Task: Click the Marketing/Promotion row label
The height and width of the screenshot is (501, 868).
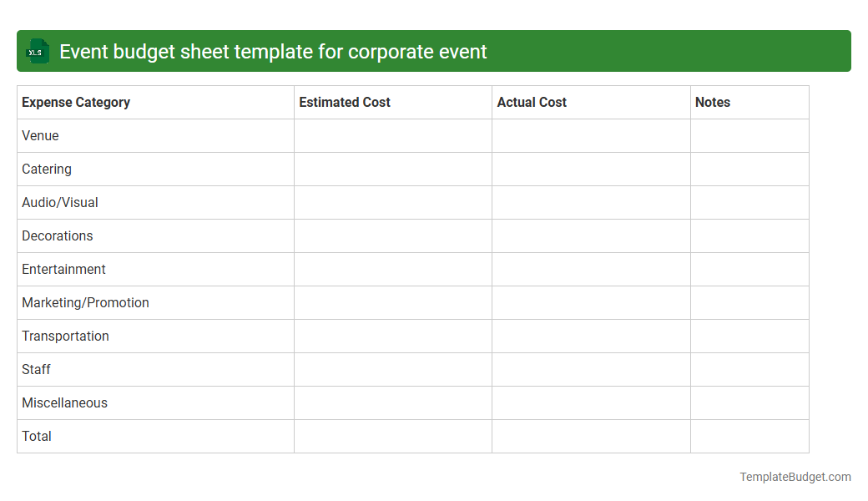Action: (x=85, y=302)
